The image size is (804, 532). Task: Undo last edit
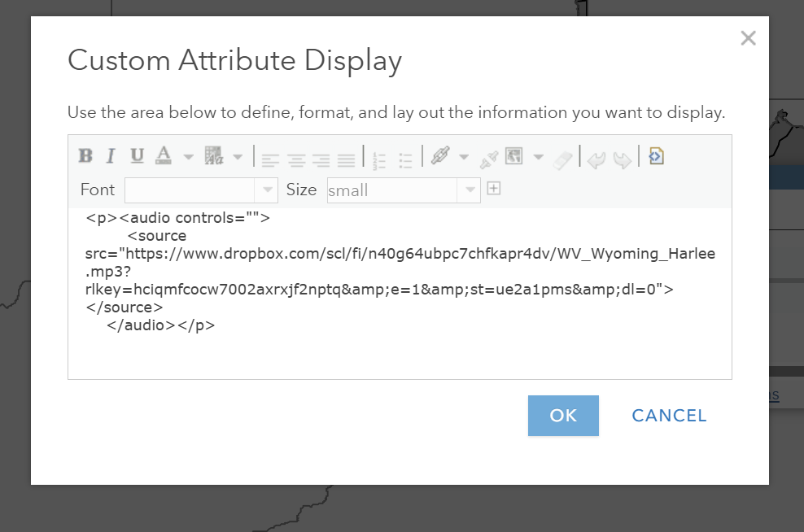pyautogui.click(x=596, y=160)
